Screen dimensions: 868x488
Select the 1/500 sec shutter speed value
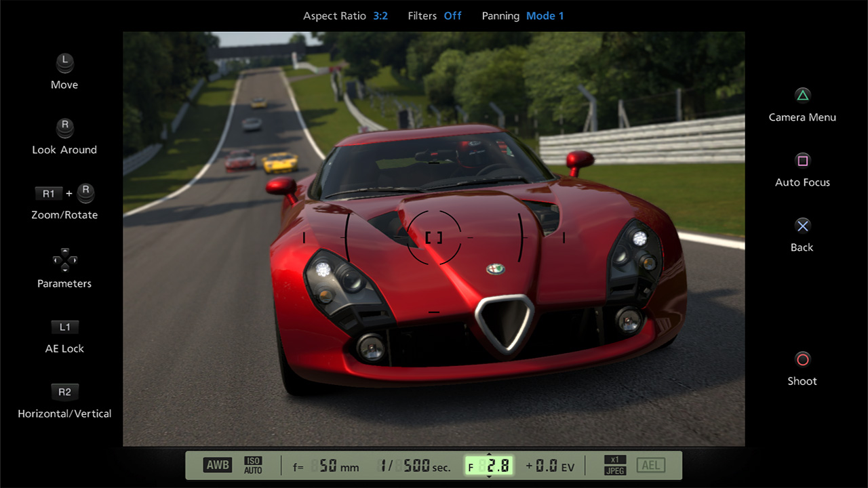pyautogui.click(x=414, y=466)
